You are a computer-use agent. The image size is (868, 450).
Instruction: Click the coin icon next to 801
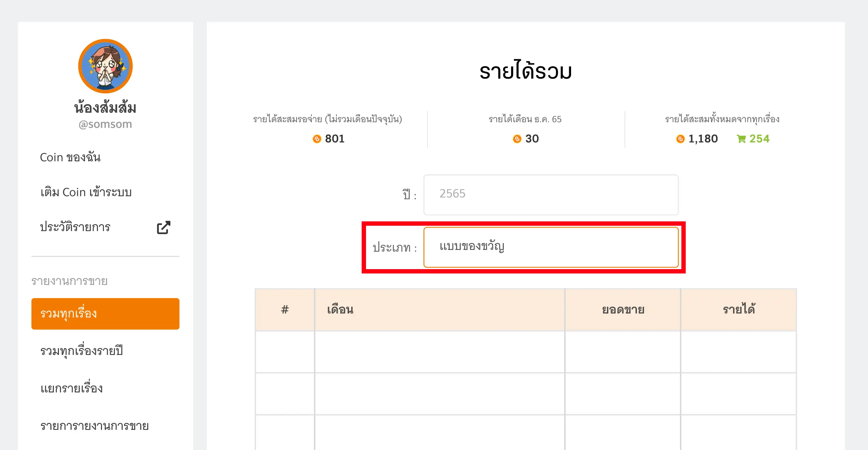[x=316, y=139]
